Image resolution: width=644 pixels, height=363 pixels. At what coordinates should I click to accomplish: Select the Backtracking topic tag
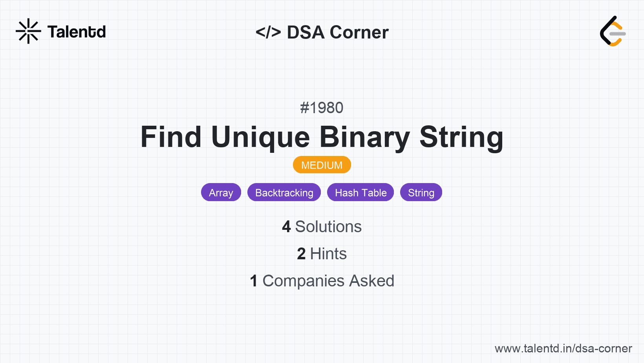284,192
